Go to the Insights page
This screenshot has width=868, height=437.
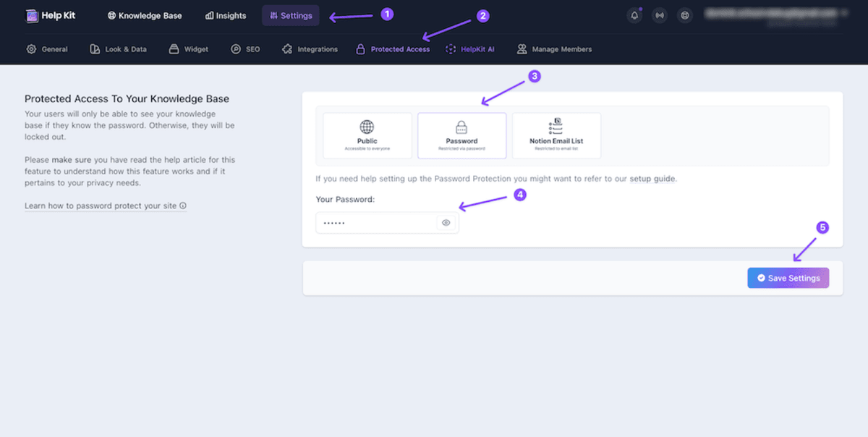(x=226, y=15)
